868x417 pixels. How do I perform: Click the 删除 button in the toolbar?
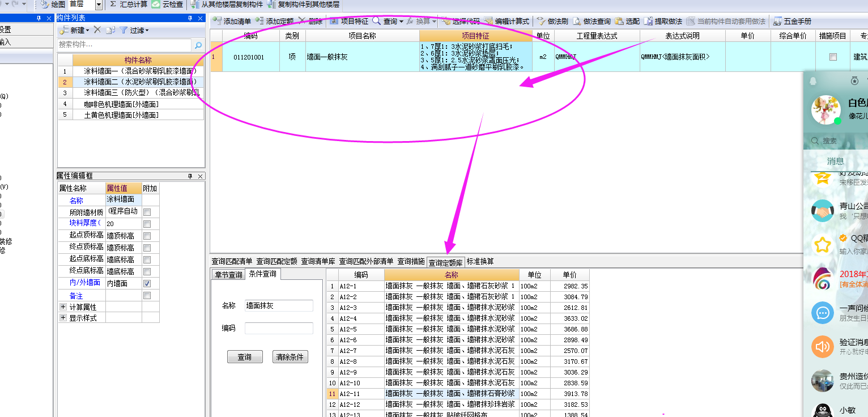pos(311,21)
